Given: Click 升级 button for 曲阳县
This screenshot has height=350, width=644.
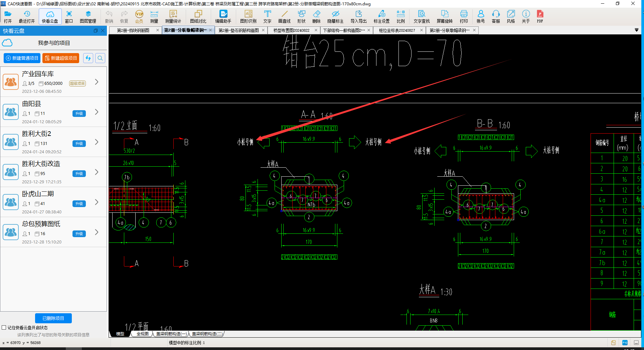Looking at the screenshot, I should point(79,114).
